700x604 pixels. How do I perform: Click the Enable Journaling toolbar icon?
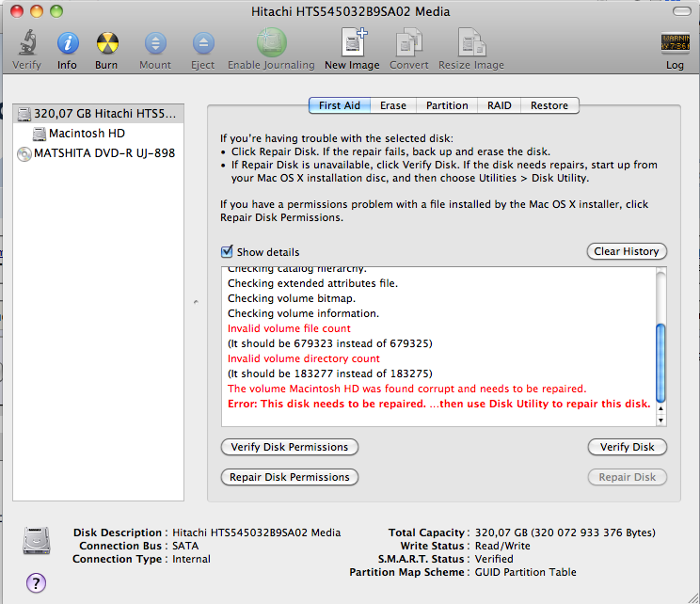(x=271, y=42)
